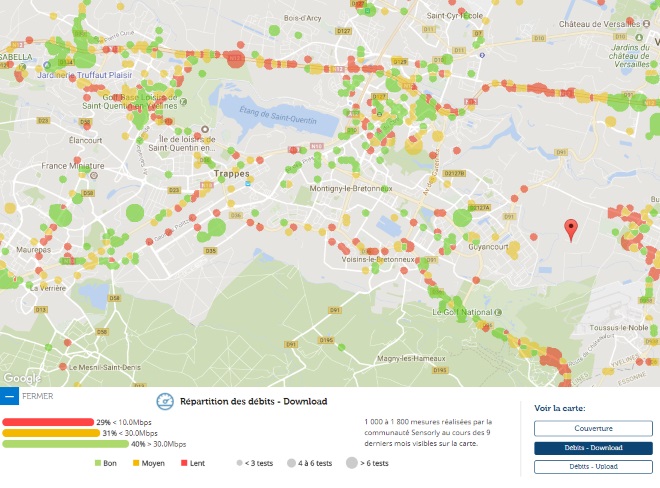660x488 pixels.
Task: Click the Toussus-le-Noble label
Action: click(x=619, y=328)
